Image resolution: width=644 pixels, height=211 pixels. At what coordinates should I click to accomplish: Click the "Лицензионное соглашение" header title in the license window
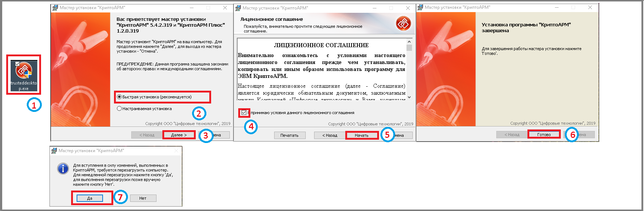(x=272, y=19)
